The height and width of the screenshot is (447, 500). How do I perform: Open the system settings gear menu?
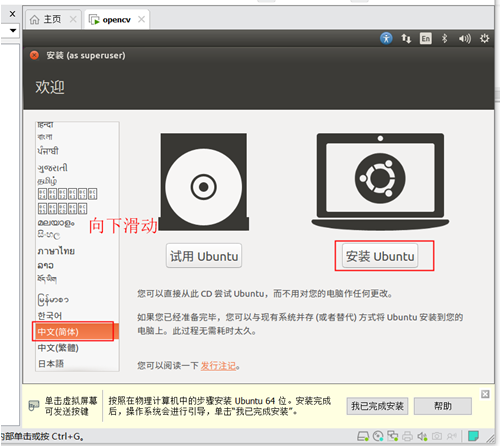484,39
